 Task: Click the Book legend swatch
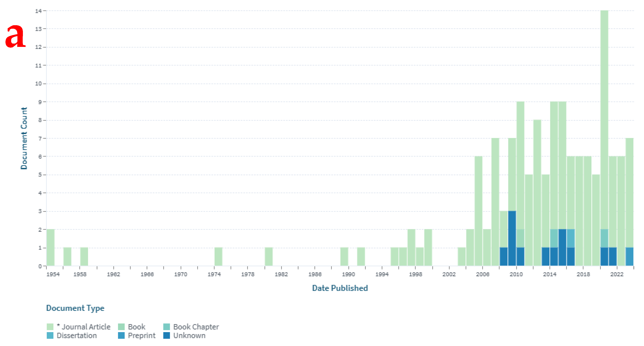coord(121,326)
